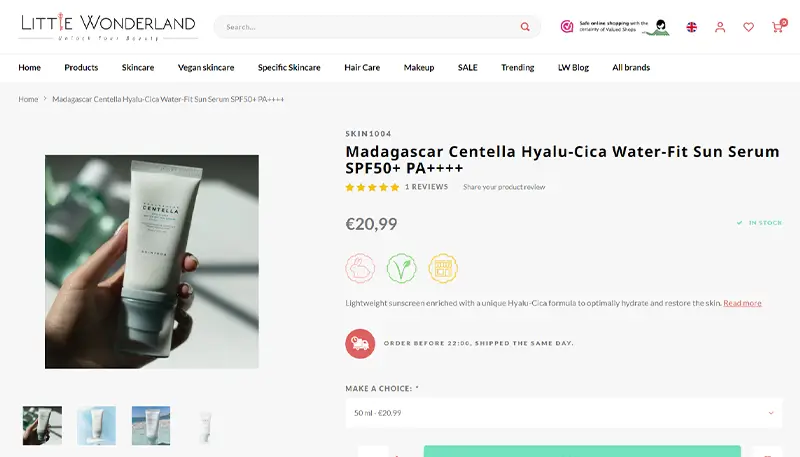Click the search magnifier icon
The image size is (800, 457).
tap(524, 27)
